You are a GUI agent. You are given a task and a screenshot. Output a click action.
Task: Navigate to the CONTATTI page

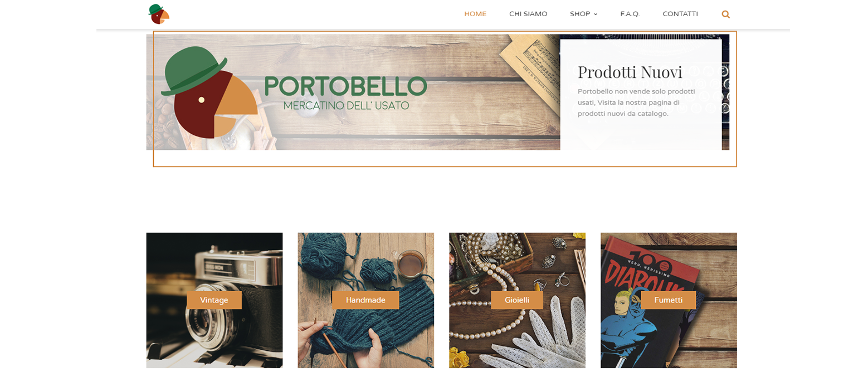[680, 14]
